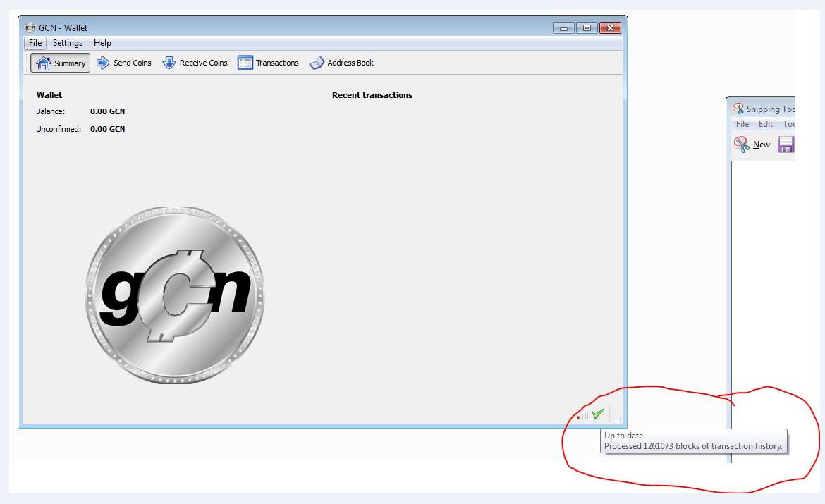
Task: Close the GCN Wallet window
Action: 611,28
